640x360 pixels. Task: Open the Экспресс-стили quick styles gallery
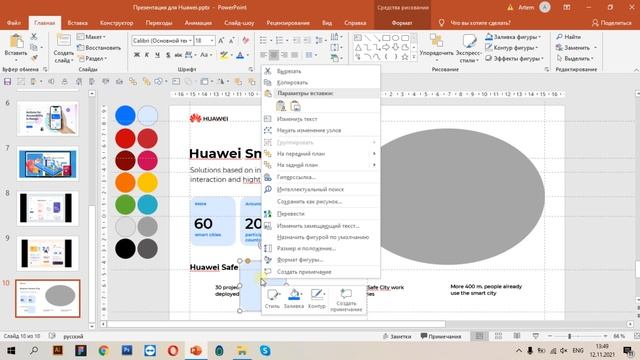(x=469, y=48)
